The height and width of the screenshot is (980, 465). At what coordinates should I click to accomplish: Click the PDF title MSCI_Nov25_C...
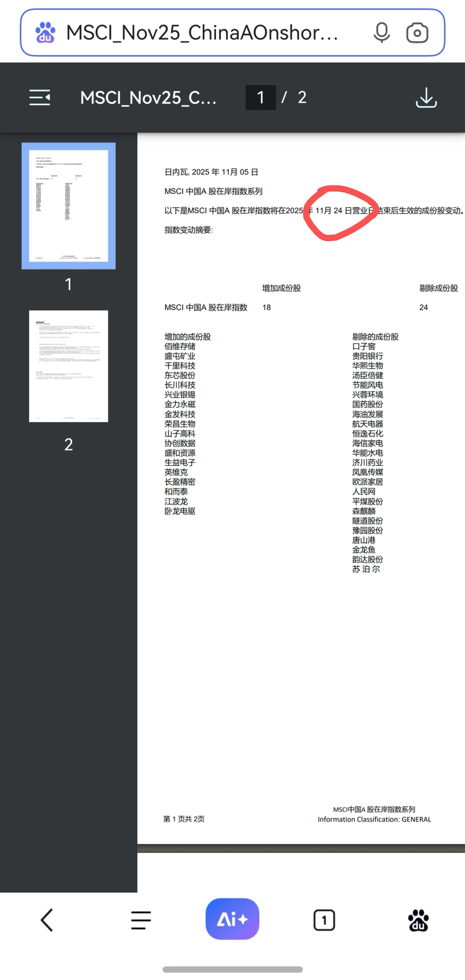(x=148, y=98)
